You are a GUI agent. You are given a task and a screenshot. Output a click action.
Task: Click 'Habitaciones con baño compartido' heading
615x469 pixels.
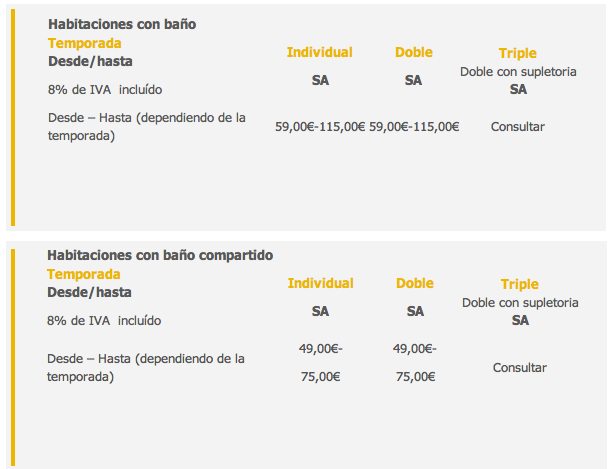tap(160, 255)
